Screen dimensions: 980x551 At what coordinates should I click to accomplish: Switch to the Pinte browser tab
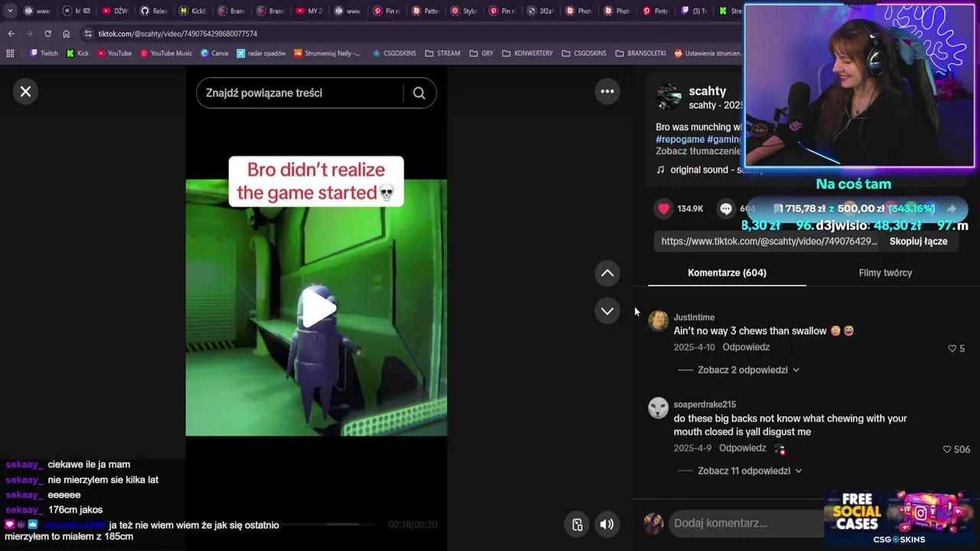point(657,11)
